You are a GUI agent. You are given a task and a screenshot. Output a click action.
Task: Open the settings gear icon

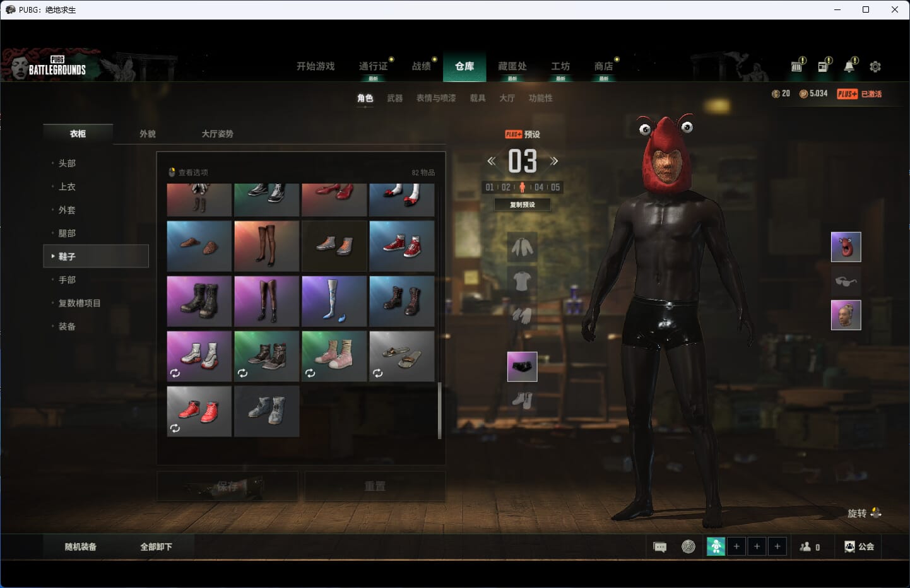point(875,66)
